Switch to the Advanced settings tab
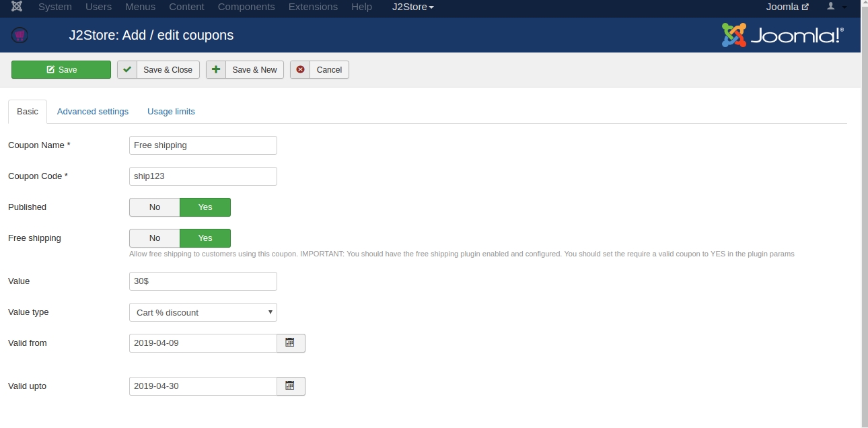This screenshot has height=428, width=868. 93,112
